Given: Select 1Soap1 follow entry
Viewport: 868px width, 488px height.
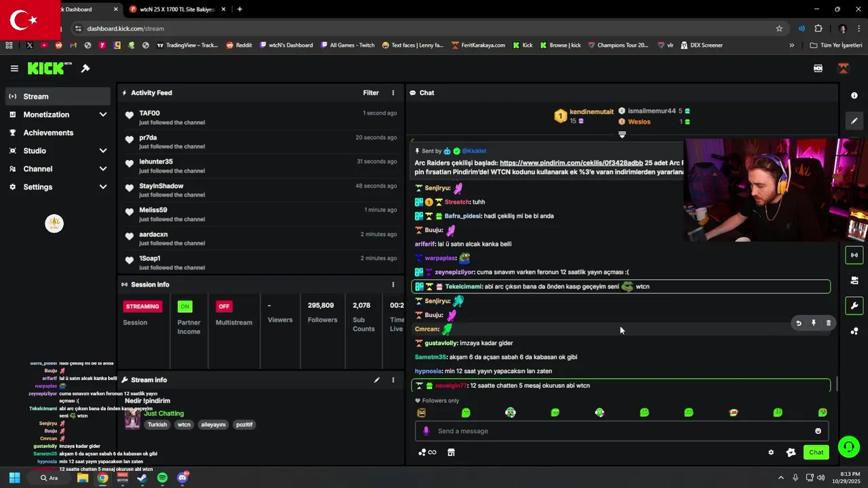Looking at the screenshot, I should click(261, 262).
